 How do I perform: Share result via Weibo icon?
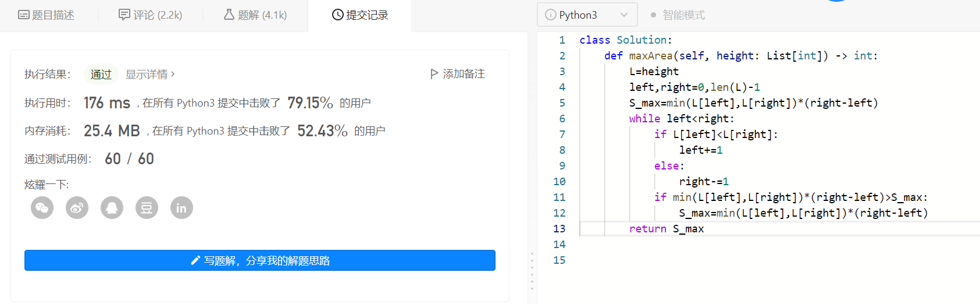coord(77,208)
